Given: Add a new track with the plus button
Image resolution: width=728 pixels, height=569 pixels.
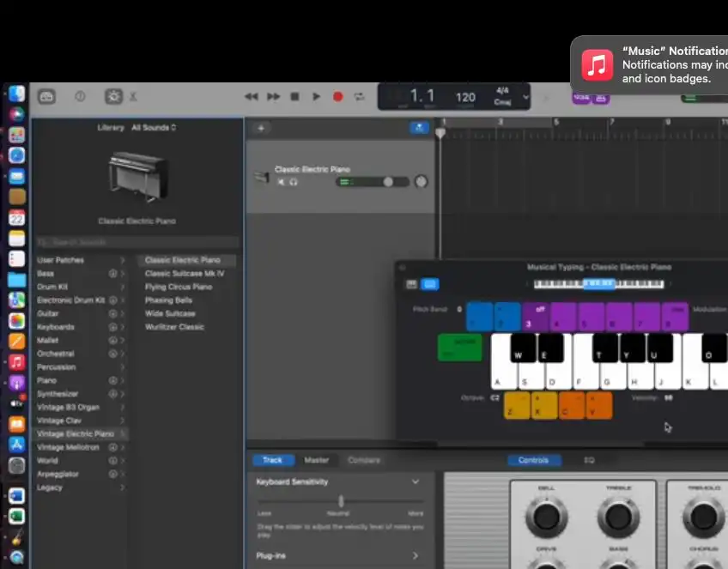Looking at the screenshot, I should coord(261,128).
